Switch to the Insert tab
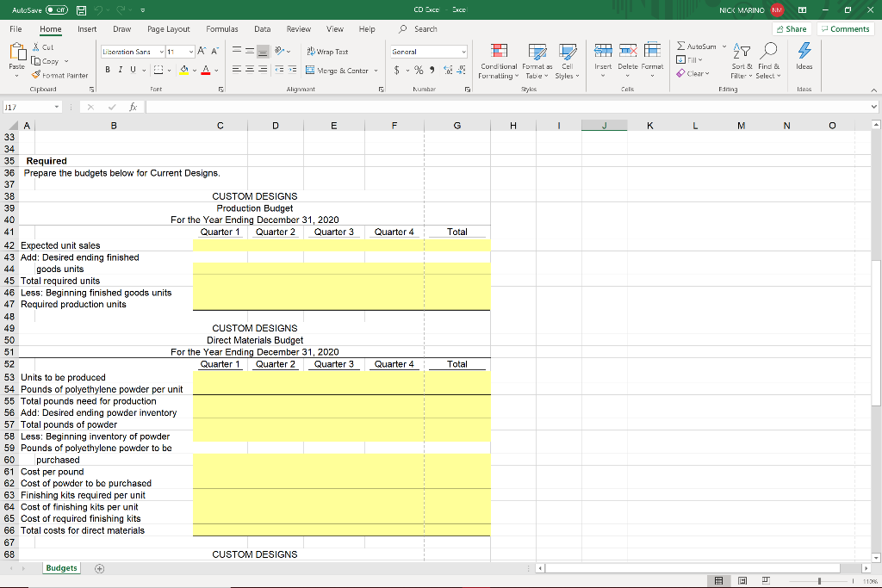This screenshot has height=588, width=882. [x=87, y=29]
